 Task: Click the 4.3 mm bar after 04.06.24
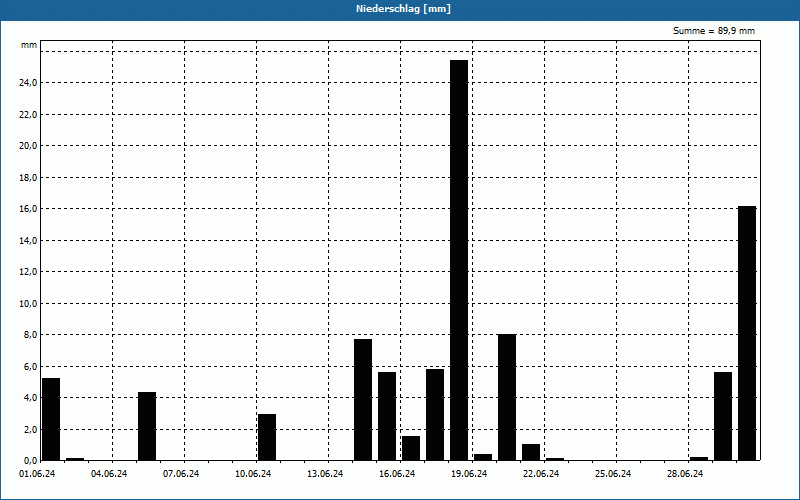click(147, 426)
